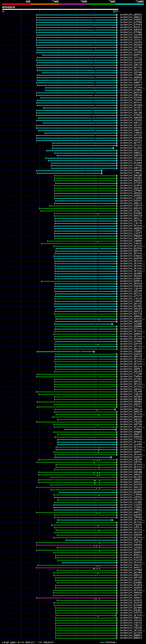Click the UniRef100_Q16L85 entry
The height and width of the screenshot is (644, 146).
[131, 188]
